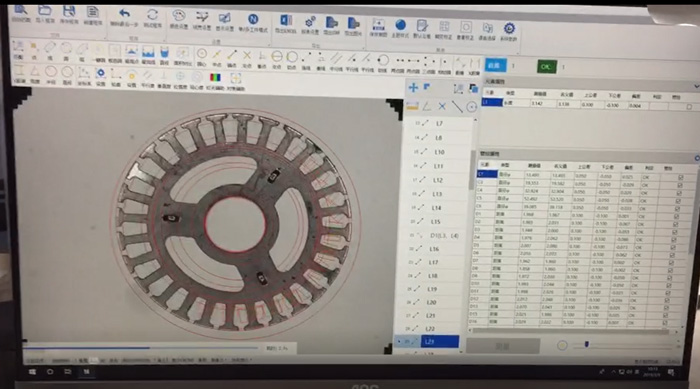Click the Export to Excel icon
Image resolution: width=700 pixels, height=389 pixels.
[x=286, y=21]
